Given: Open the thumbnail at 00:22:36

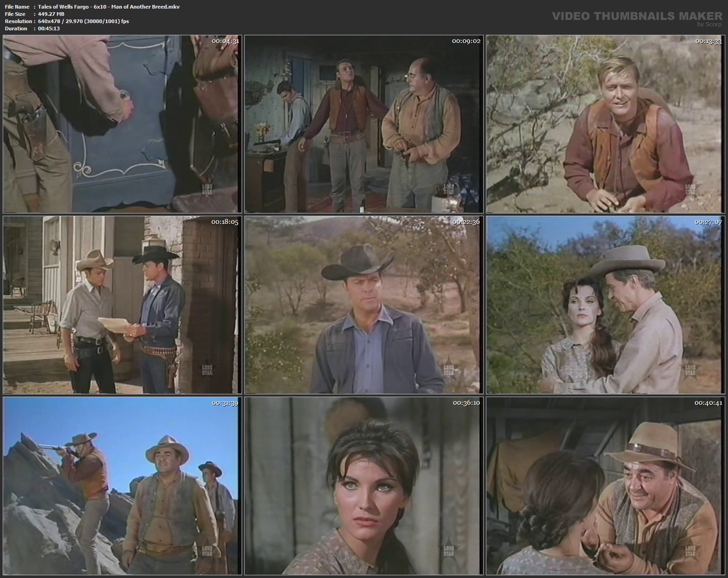Looking at the screenshot, I should (364, 305).
